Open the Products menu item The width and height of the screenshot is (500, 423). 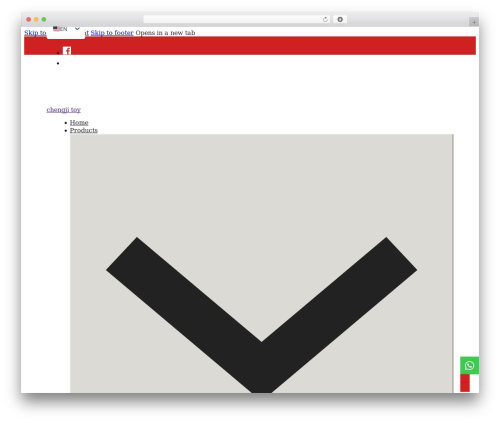tap(84, 130)
